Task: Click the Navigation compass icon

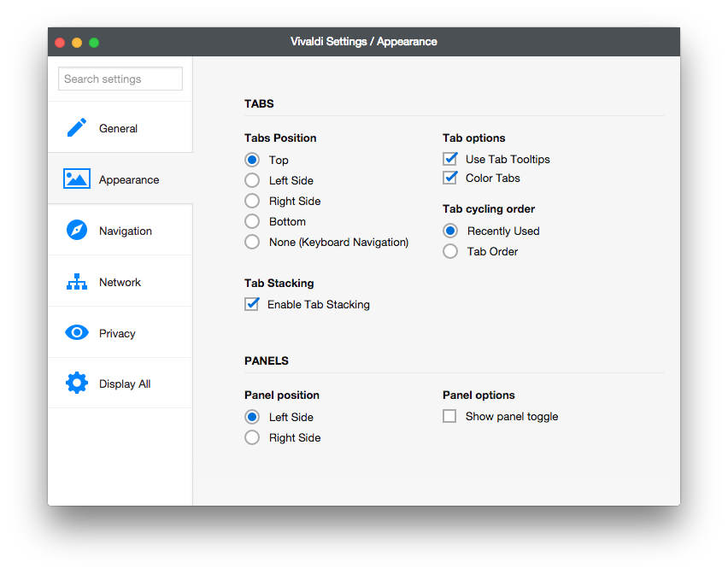Action: [x=77, y=231]
